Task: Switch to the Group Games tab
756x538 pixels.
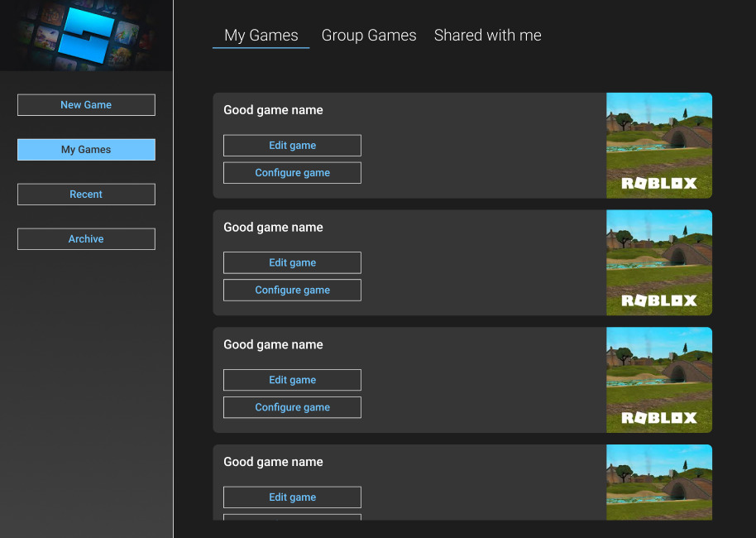Action: (369, 36)
